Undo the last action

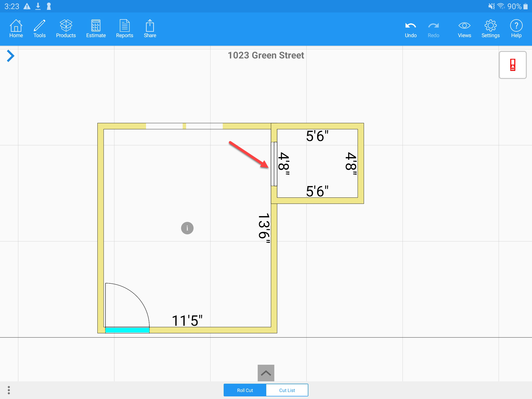(x=410, y=29)
